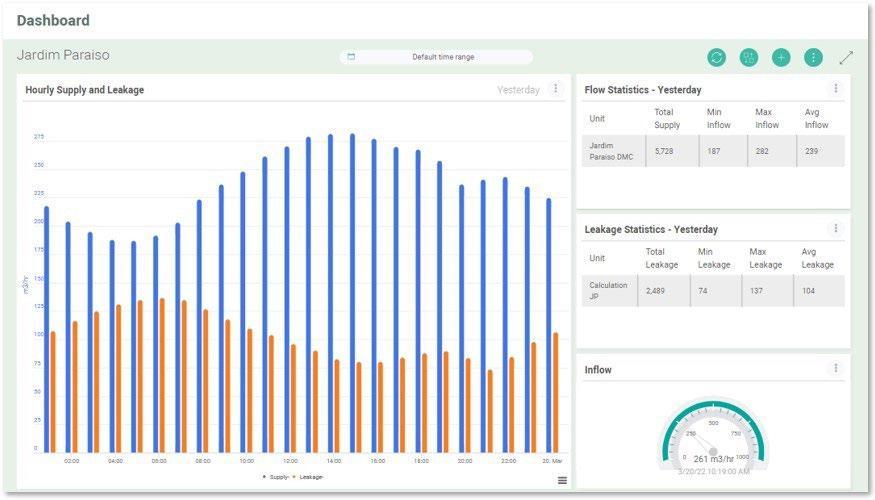Click Max Inflow value 282

tap(762, 151)
